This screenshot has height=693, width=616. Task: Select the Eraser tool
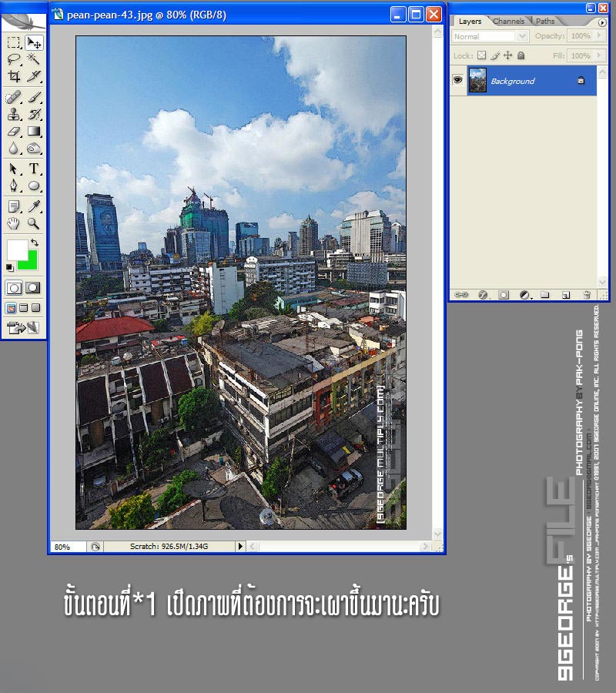pyautogui.click(x=14, y=131)
